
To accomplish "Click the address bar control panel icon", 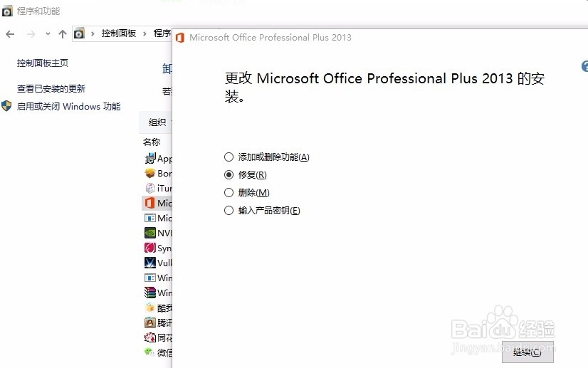I will [x=79, y=33].
